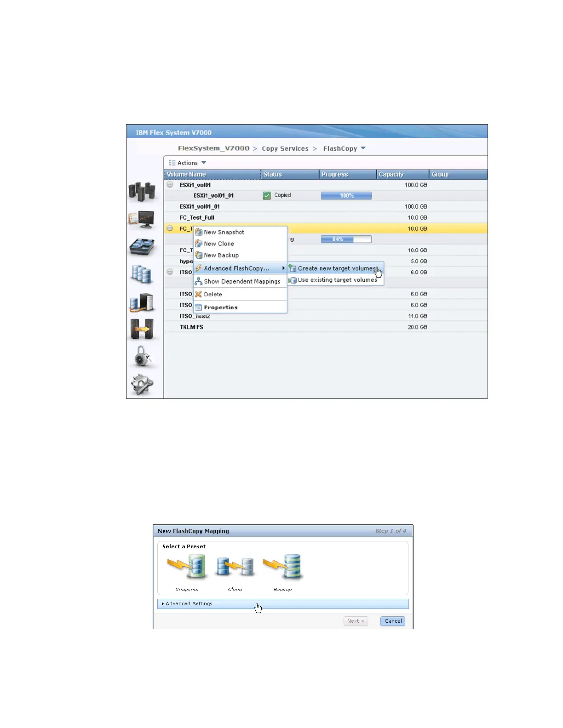Select Use existing target volumes

[x=336, y=280]
